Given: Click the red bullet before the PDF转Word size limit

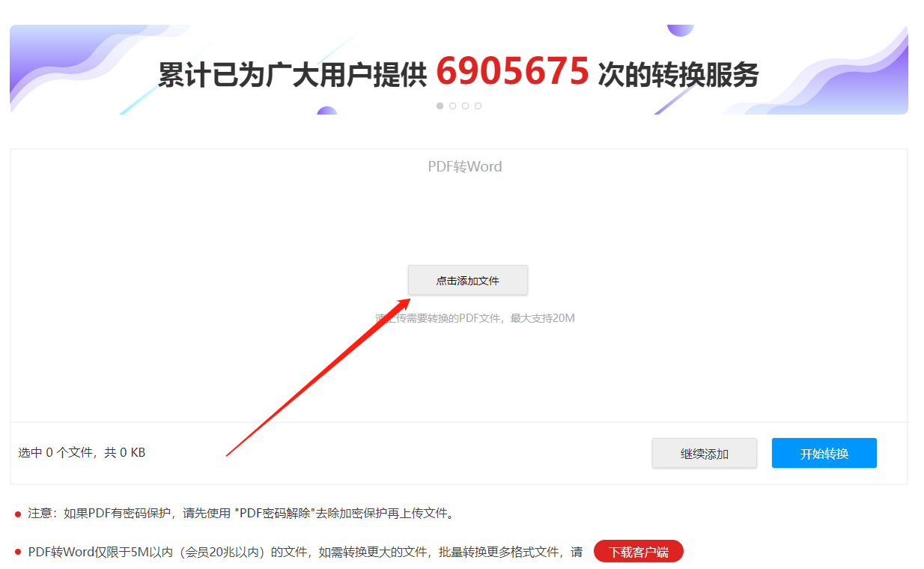Looking at the screenshot, I should pyautogui.click(x=18, y=553).
